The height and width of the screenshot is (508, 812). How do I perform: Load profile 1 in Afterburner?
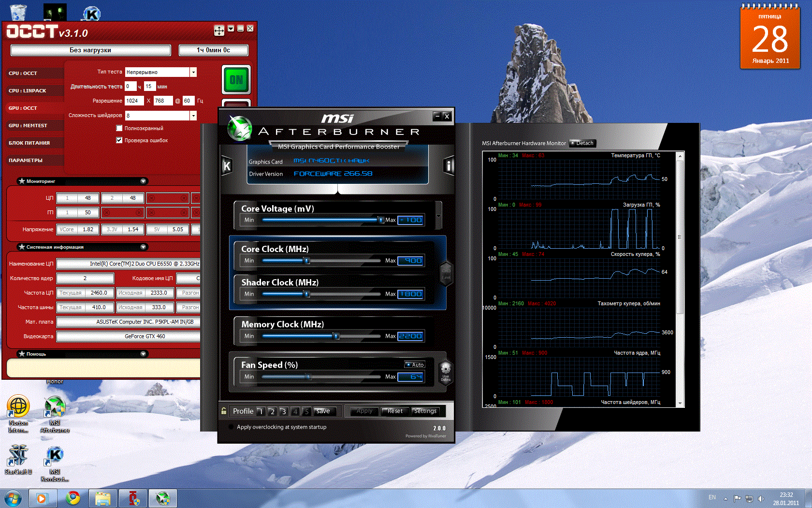(261, 412)
